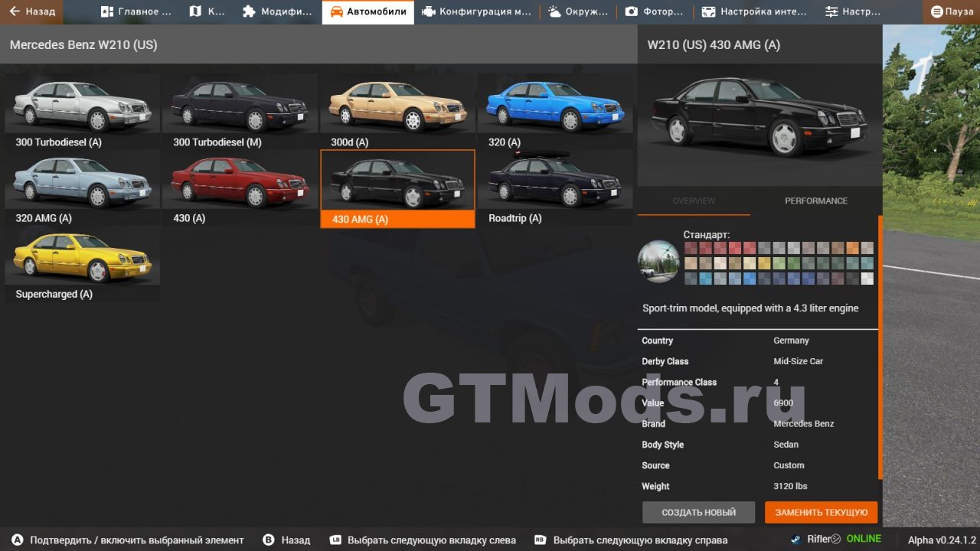Click the Пауза pause button

point(952,11)
